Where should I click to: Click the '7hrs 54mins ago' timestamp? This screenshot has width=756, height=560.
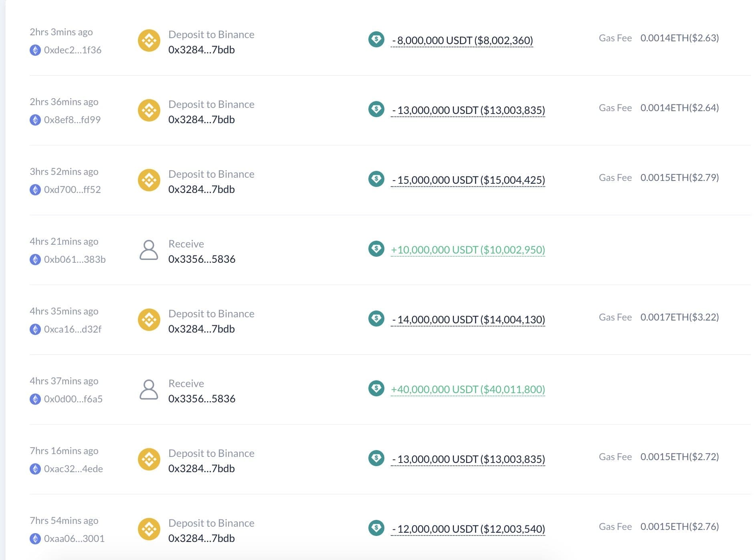click(x=64, y=521)
